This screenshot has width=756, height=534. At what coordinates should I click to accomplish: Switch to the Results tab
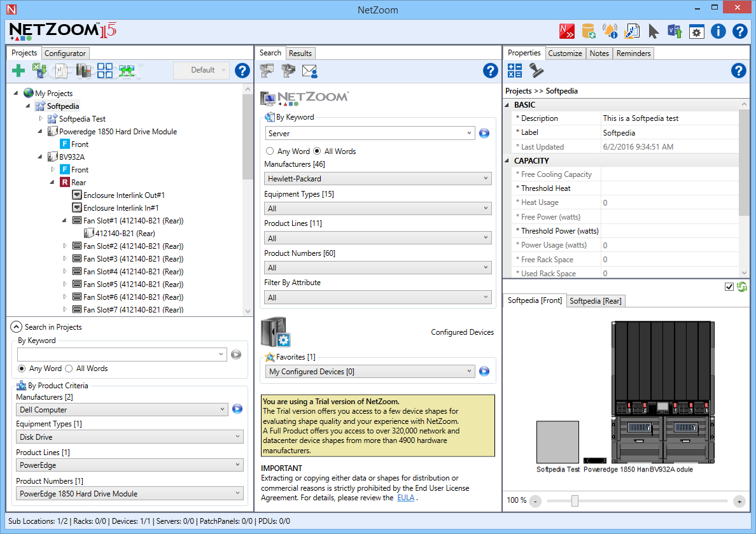point(300,53)
